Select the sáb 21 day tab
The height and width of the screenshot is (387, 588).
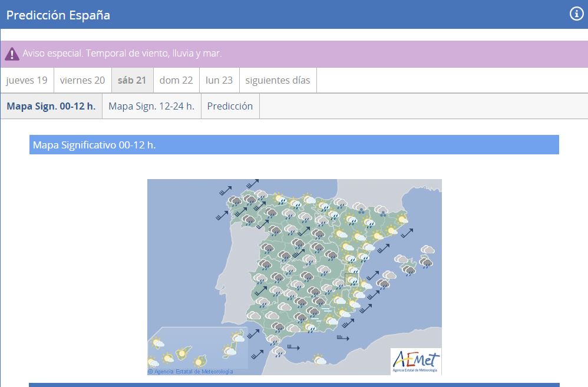(132, 81)
